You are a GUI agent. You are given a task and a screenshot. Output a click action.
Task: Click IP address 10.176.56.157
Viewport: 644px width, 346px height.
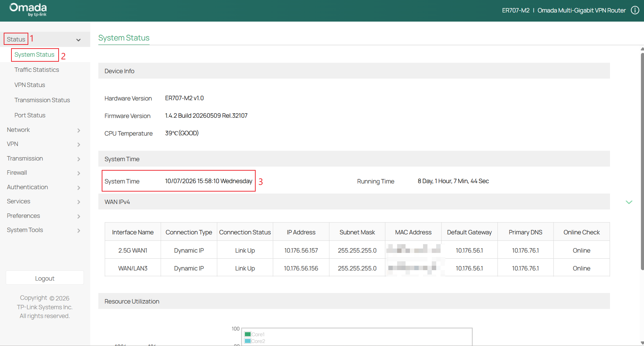[x=301, y=250]
